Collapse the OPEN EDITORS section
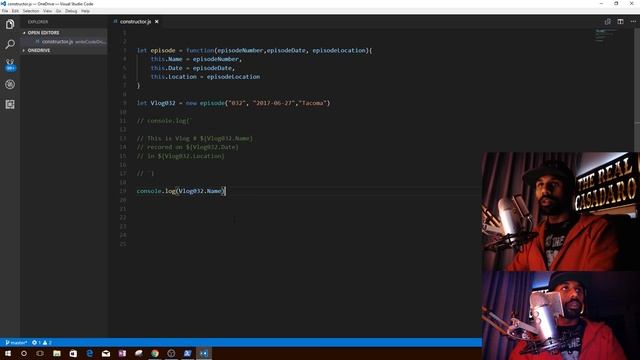This screenshot has height=360, width=640. coord(64,33)
